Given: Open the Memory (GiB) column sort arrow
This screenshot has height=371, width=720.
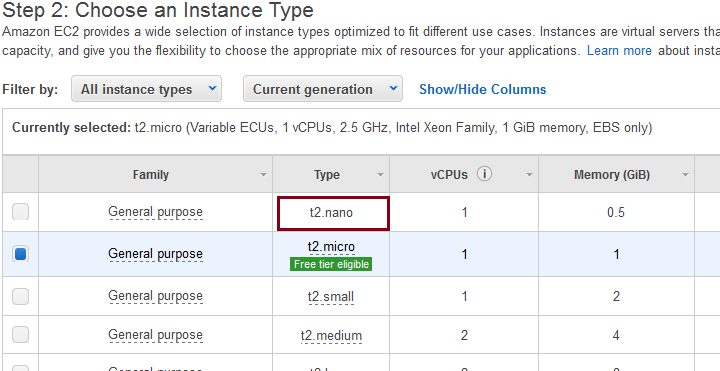Looking at the screenshot, I should pos(686,175).
